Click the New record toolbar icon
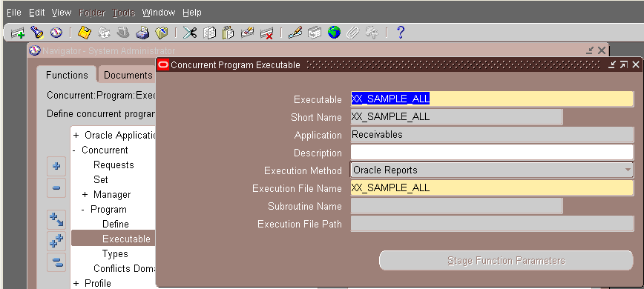Screen dimensions: 644x289 18,33
